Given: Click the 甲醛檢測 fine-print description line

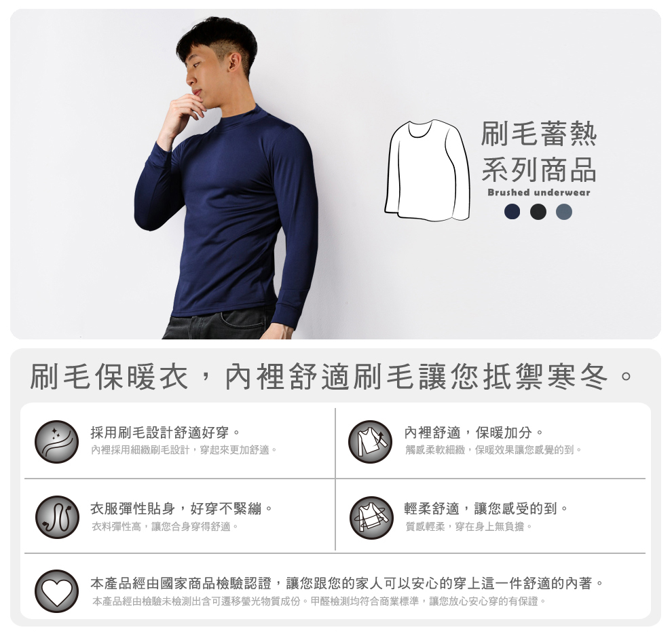Looking at the screenshot, I should coord(319,601).
